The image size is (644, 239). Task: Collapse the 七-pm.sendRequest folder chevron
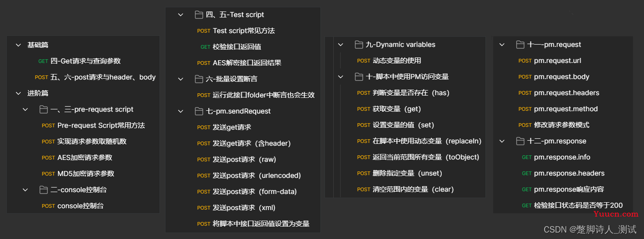point(181,111)
